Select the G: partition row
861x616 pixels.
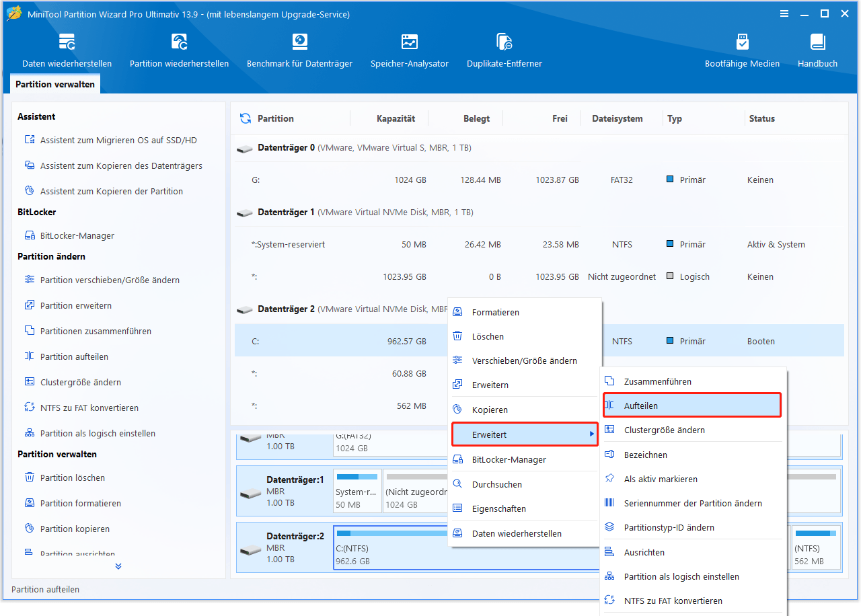click(x=539, y=180)
